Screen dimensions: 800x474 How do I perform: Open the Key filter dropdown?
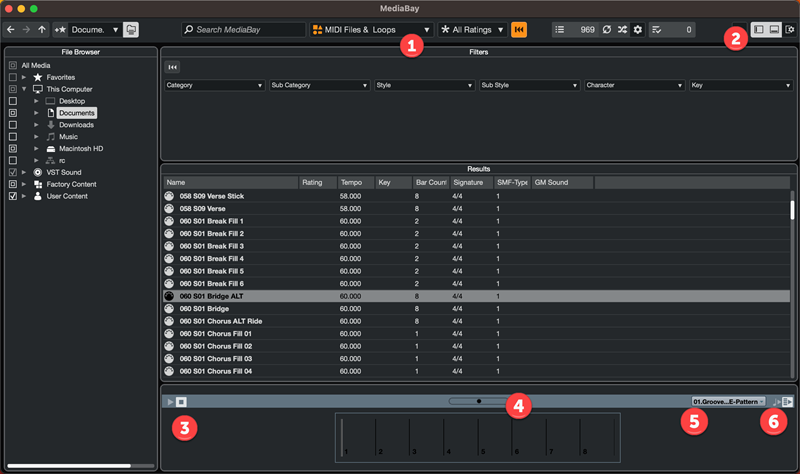741,85
